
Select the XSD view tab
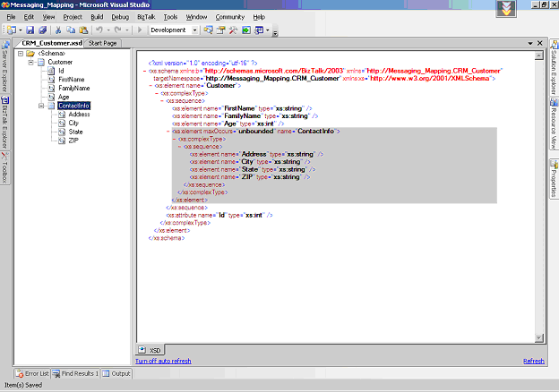(x=150, y=350)
